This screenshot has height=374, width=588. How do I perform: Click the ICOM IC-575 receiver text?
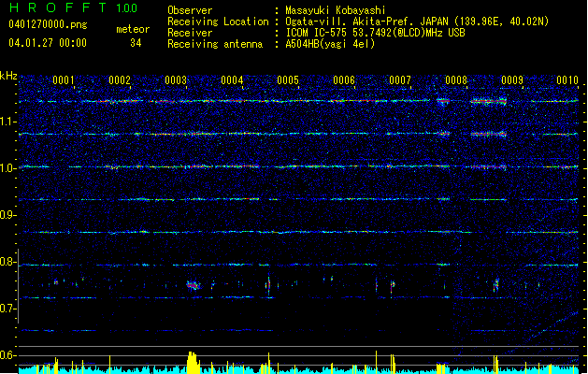click(x=375, y=33)
